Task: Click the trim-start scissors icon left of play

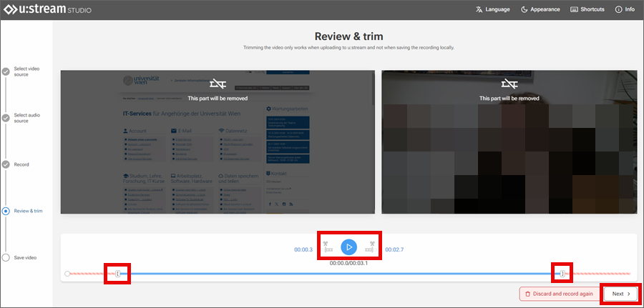Action: click(x=326, y=247)
